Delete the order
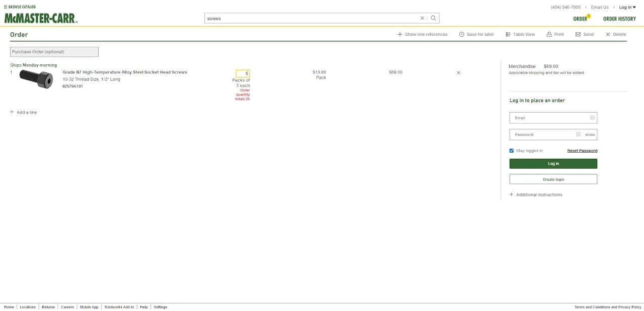Image resolution: width=644 pixels, height=311 pixels. click(x=616, y=34)
